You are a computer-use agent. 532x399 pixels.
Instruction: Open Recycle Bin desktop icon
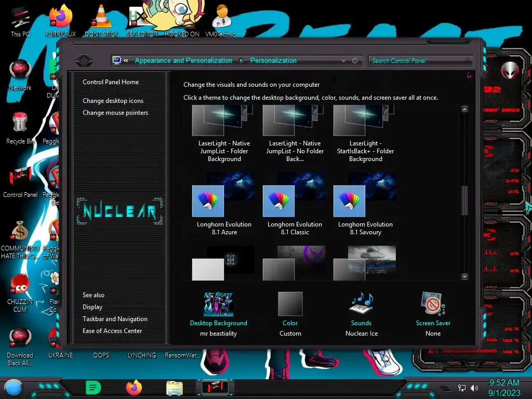coord(20,128)
